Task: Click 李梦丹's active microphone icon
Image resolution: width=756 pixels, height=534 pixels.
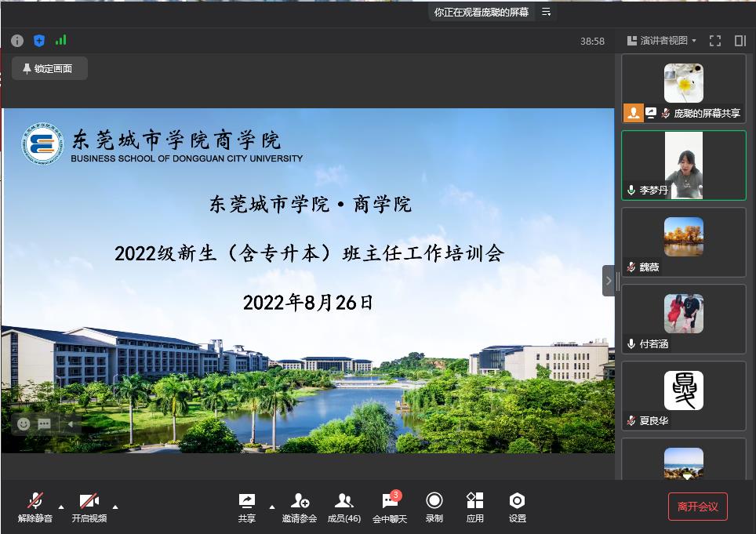Action: (631, 190)
